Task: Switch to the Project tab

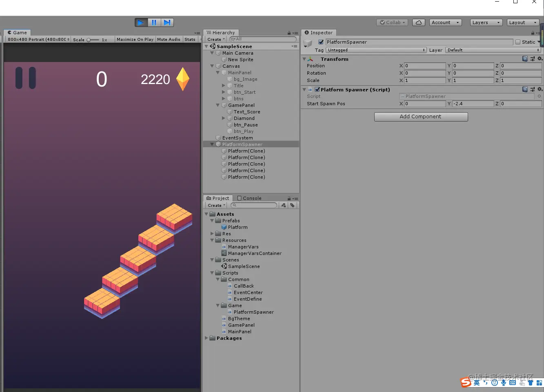Action: tap(218, 198)
